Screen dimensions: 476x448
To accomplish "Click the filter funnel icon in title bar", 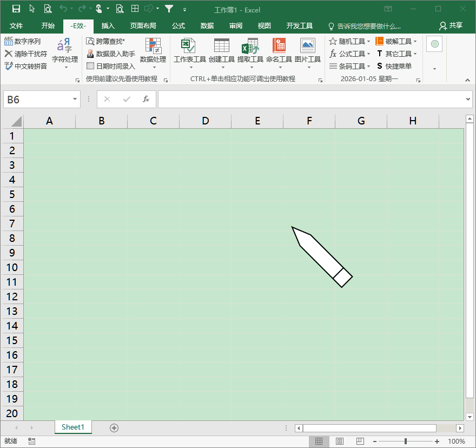I will click(x=169, y=9).
